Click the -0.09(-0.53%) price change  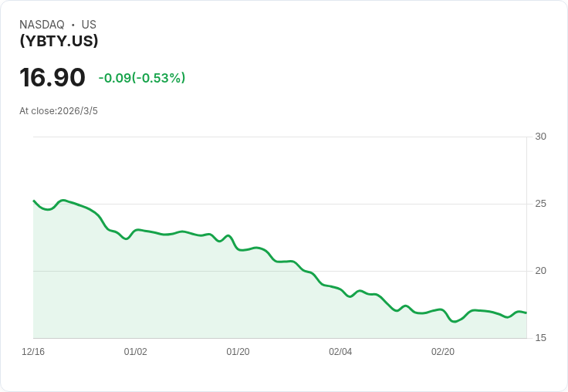click(142, 78)
